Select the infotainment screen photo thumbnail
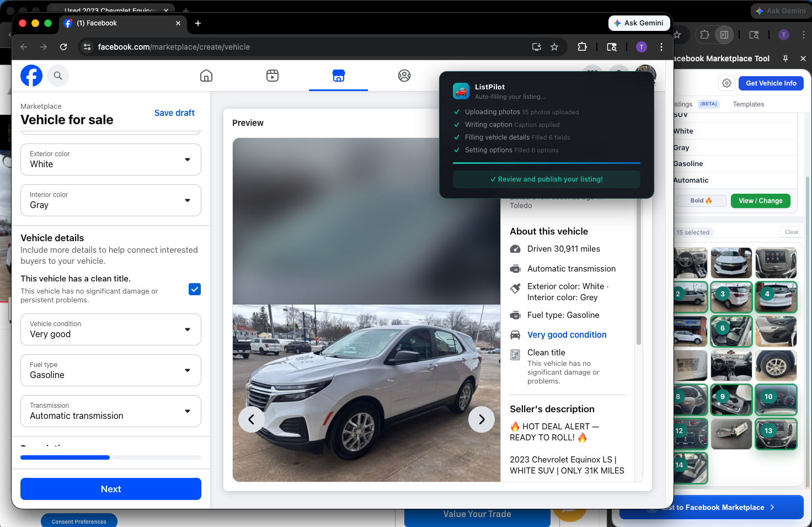812x527 pixels. (x=776, y=263)
